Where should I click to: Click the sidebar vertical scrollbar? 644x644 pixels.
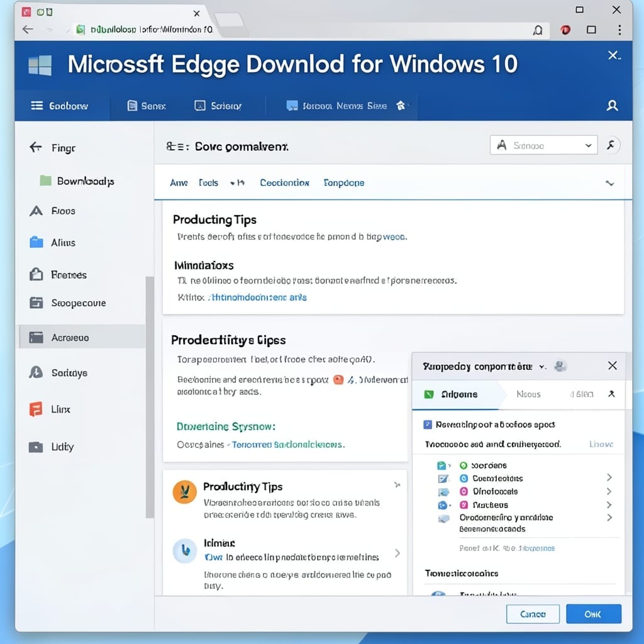point(150,397)
